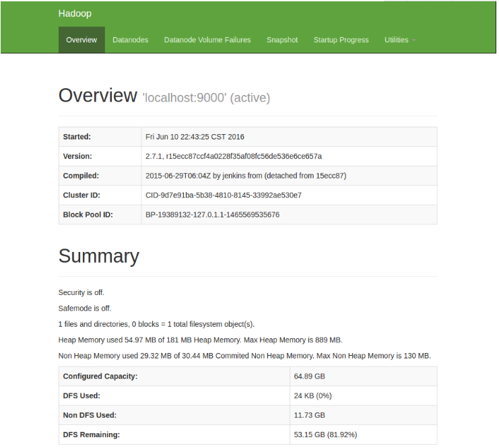Viewport: 499px width, 448px height.
Task: Click the Block Pool ID value
Action: [x=212, y=215]
